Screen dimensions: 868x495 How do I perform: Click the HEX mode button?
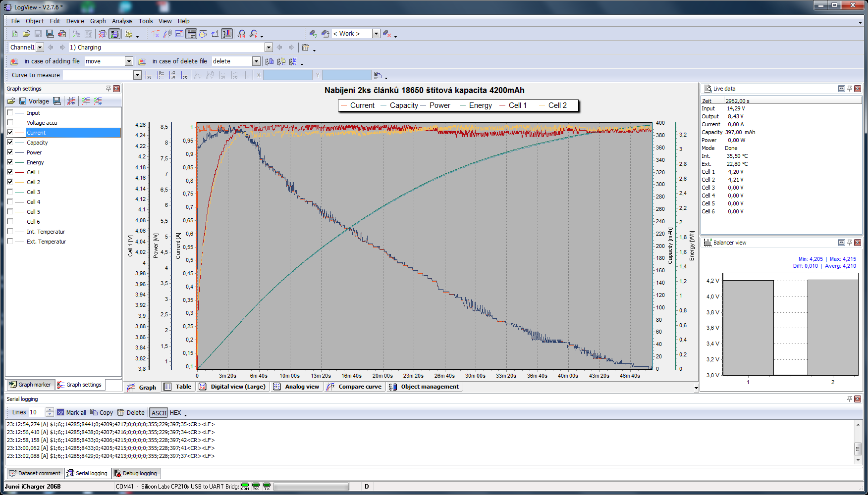(x=175, y=412)
